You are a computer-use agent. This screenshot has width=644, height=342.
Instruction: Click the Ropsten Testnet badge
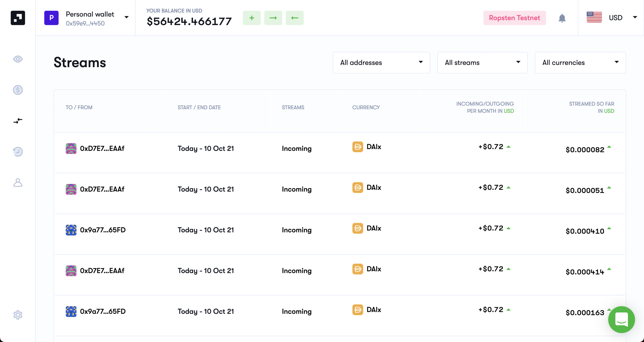click(514, 18)
